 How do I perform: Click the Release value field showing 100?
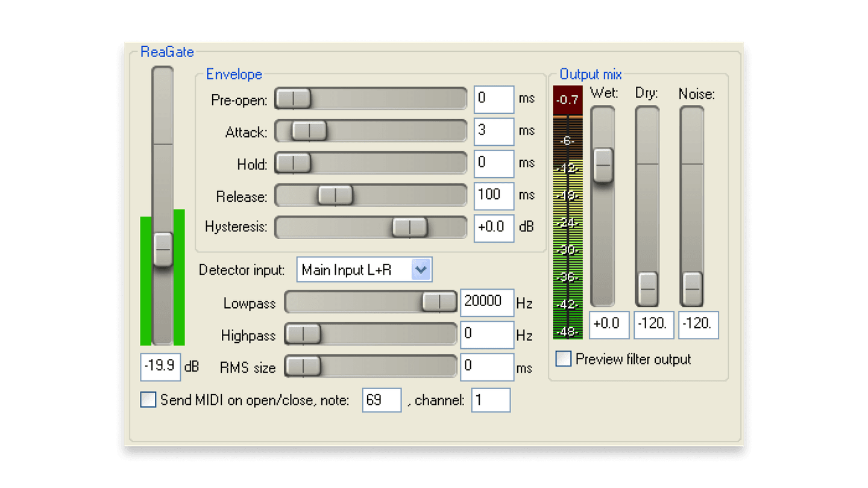[494, 195]
